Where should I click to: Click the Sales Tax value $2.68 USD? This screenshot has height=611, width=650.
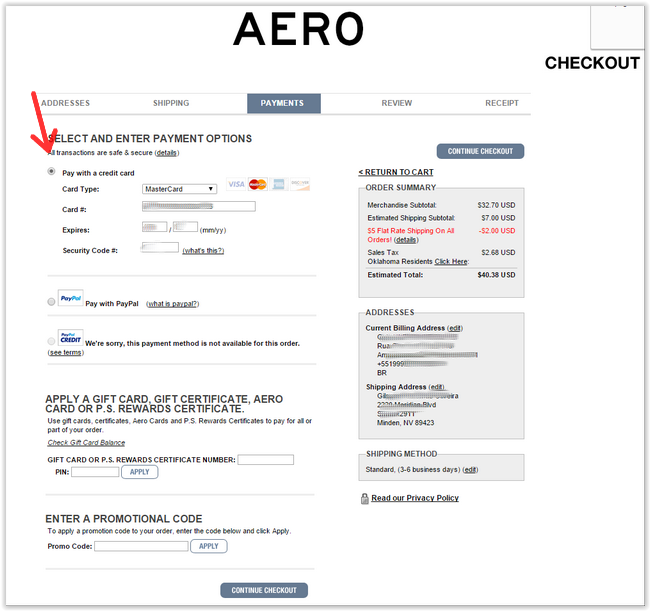pos(498,252)
